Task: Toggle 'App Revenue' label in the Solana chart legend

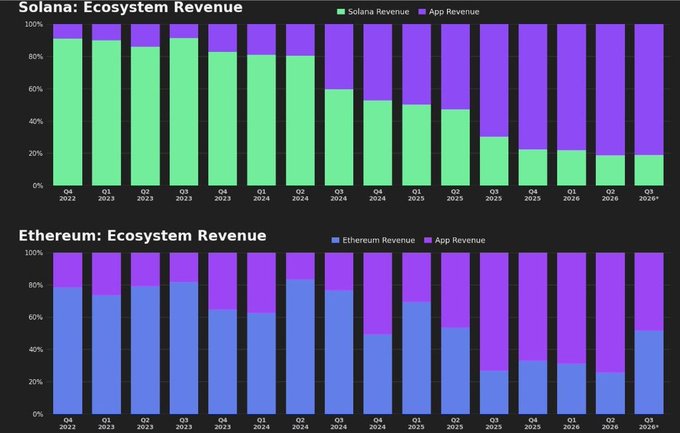Action: [454, 12]
